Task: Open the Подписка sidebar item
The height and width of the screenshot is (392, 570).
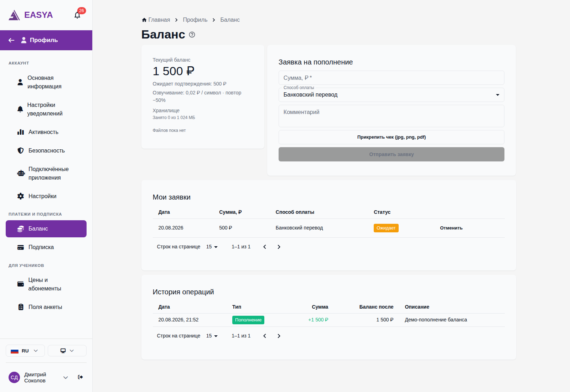Action: [46, 247]
